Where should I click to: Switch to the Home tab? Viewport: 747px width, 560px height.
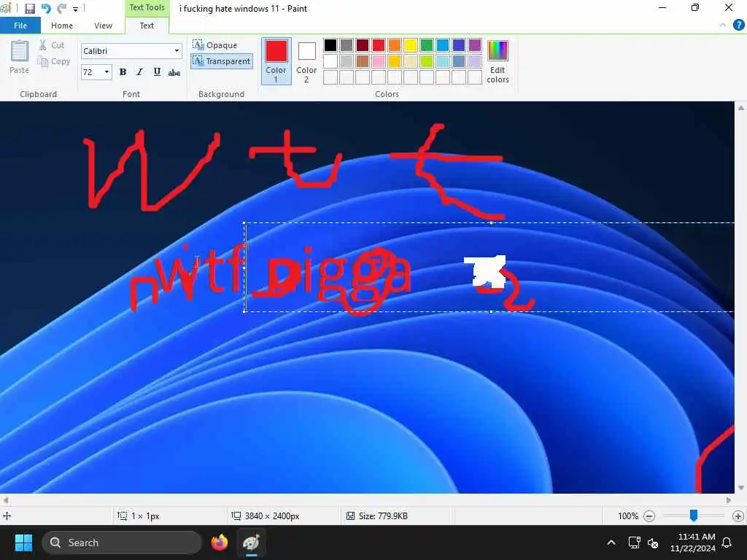(x=62, y=26)
